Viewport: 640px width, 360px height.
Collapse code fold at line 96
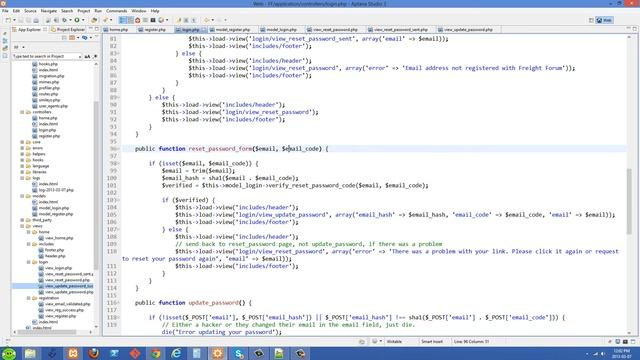[x=119, y=149]
